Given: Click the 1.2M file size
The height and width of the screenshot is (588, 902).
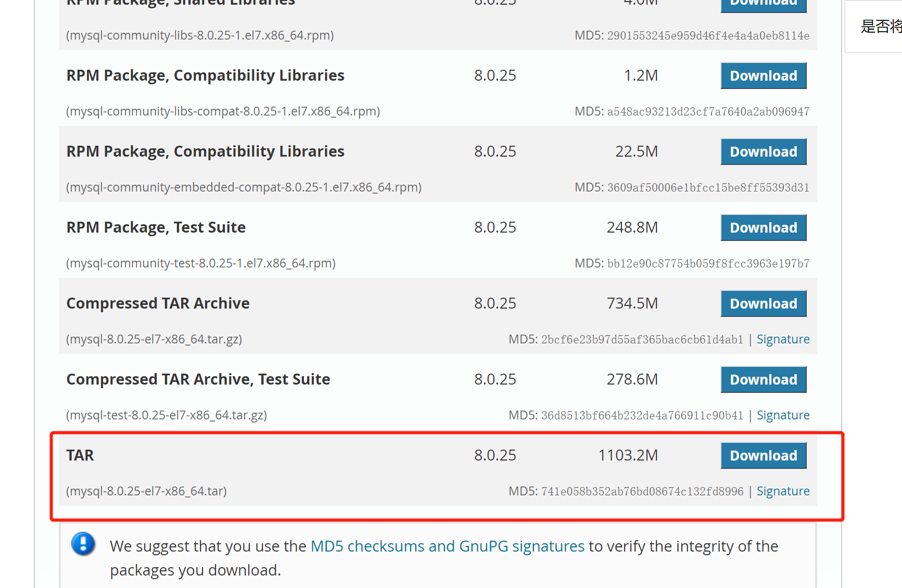Looking at the screenshot, I should click(x=641, y=75).
